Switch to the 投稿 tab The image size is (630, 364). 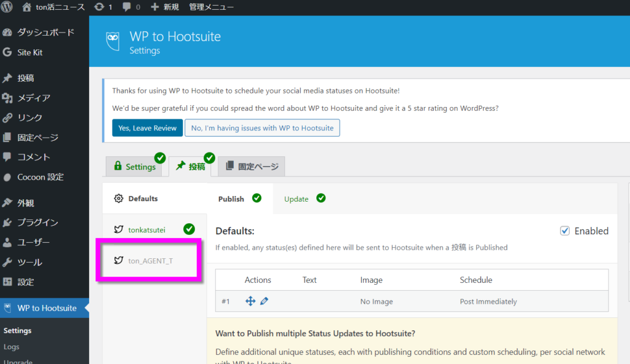click(191, 167)
